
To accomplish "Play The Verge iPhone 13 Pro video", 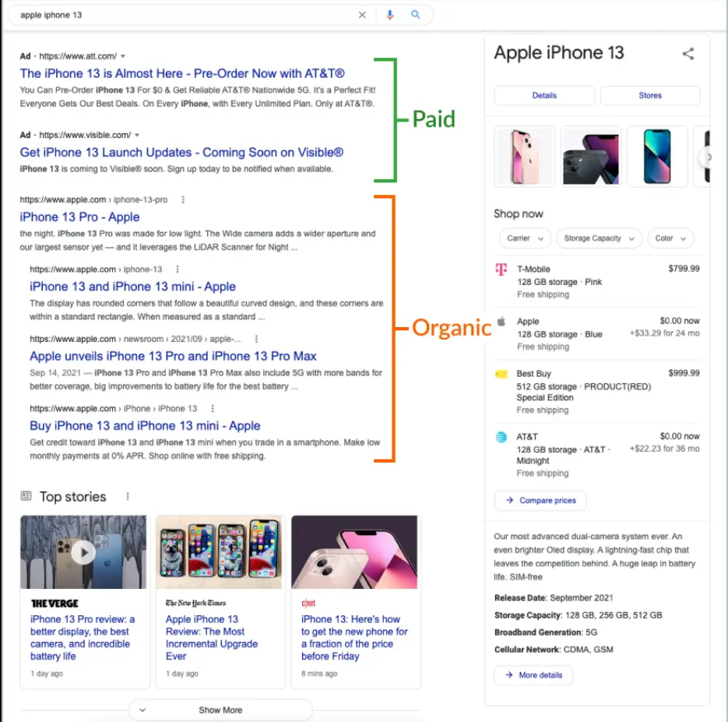I will click(83, 552).
